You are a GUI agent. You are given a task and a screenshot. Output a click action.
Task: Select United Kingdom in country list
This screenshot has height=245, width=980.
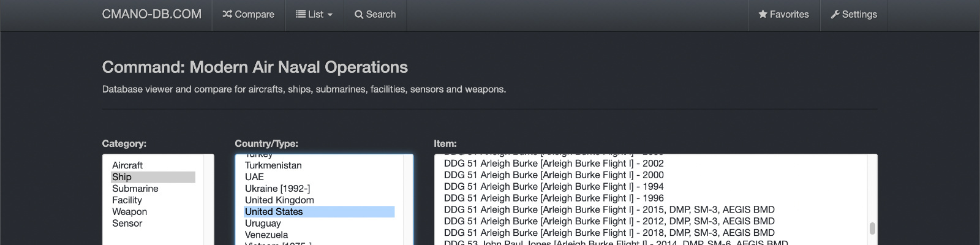pos(279,200)
